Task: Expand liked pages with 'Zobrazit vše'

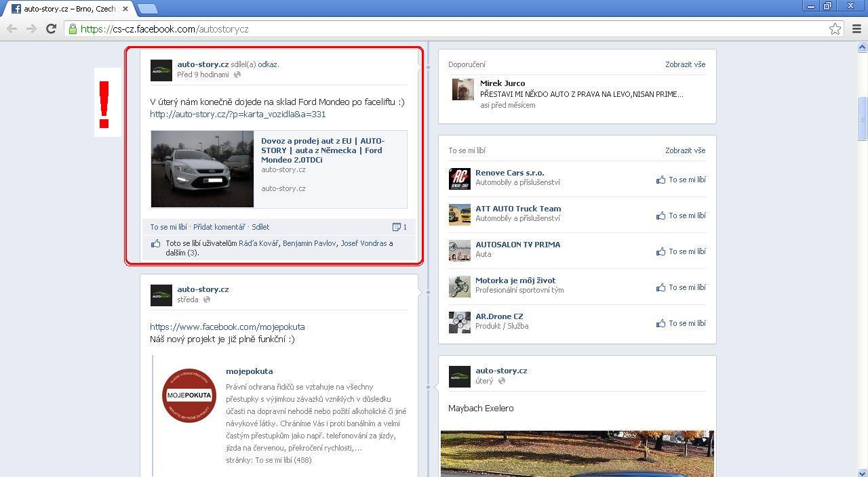Action: coord(685,150)
